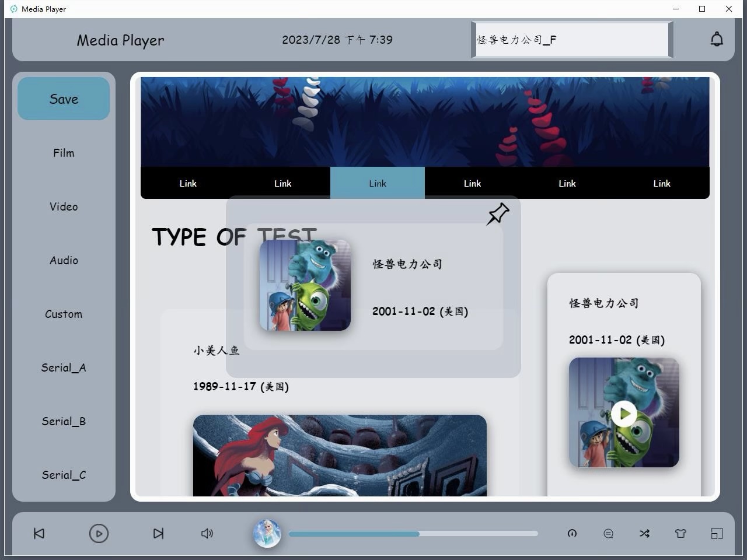Open the Film section
This screenshot has height=560, width=747.
click(x=64, y=153)
